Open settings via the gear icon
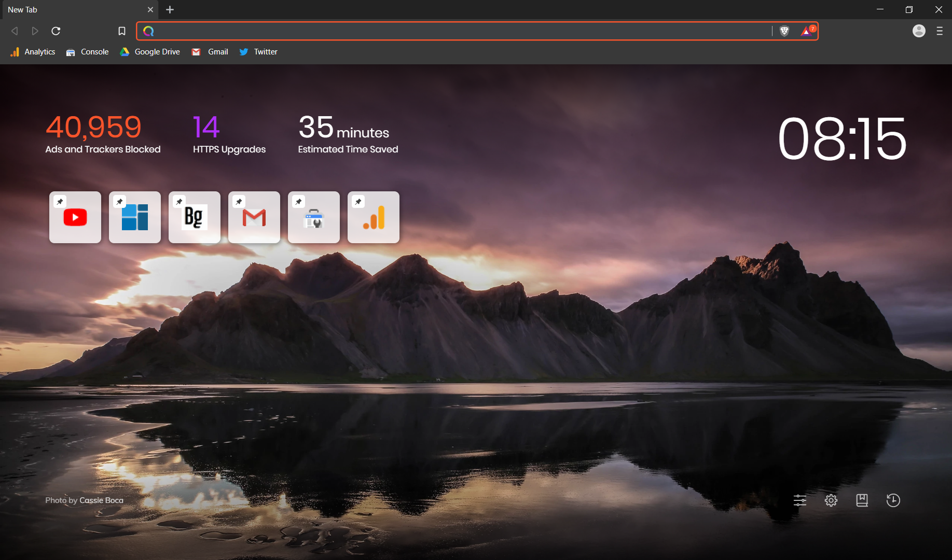Image resolution: width=952 pixels, height=560 pixels. 831,500
